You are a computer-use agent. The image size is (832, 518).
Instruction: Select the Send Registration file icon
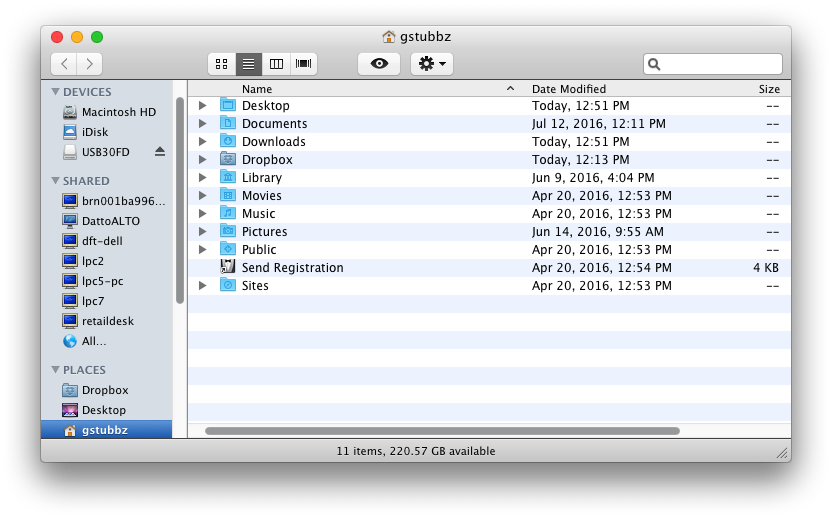click(x=228, y=267)
